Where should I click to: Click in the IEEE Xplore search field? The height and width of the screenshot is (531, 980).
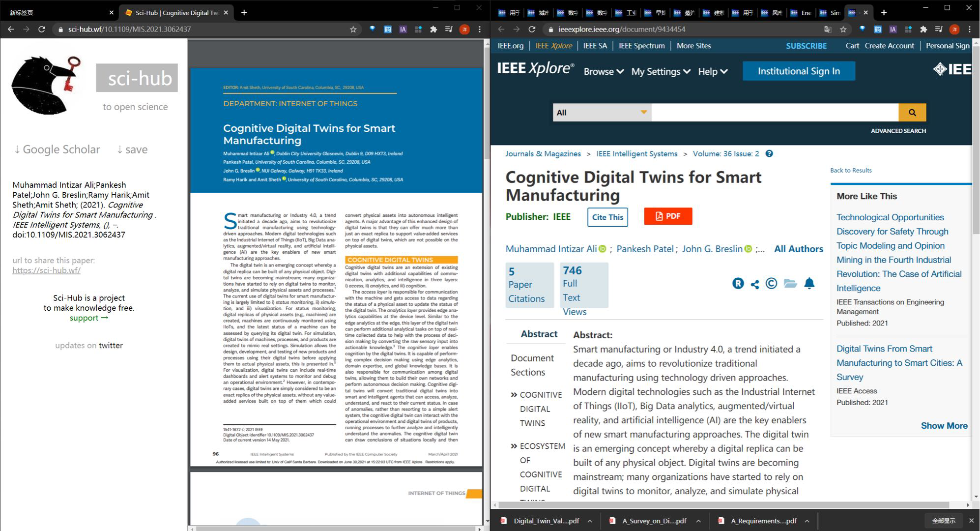coord(774,113)
